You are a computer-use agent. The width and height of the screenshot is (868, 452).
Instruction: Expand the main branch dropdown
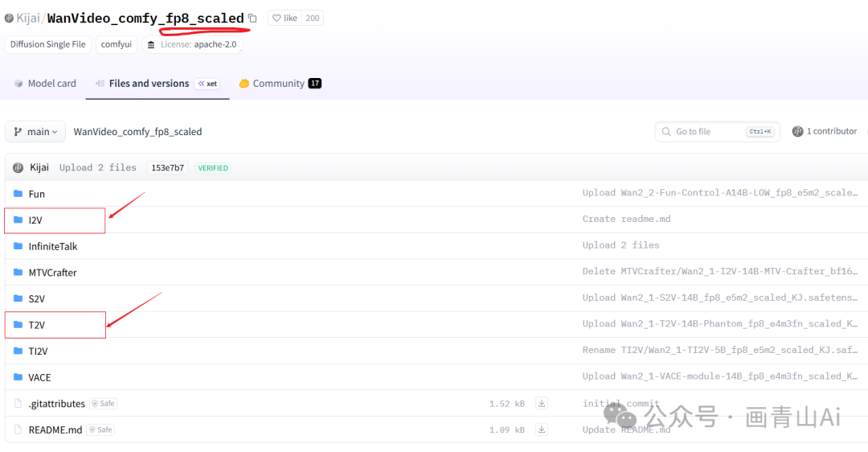click(35, 132)
